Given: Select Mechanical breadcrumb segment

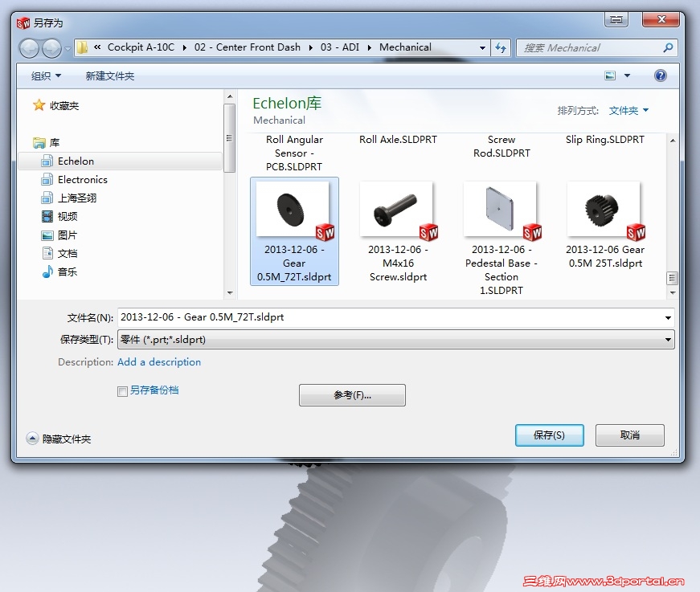Looking at the screenshot, I should [405, 47].
